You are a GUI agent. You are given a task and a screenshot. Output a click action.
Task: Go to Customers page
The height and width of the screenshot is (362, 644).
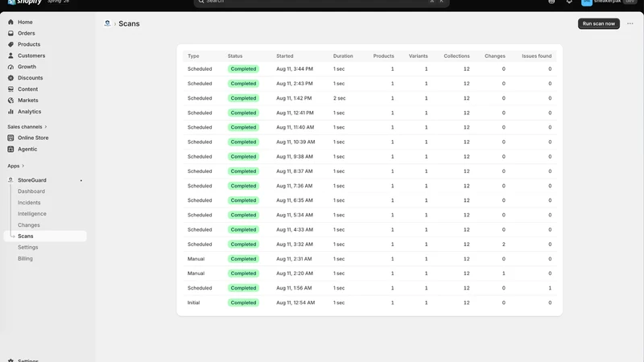point(31,56)
